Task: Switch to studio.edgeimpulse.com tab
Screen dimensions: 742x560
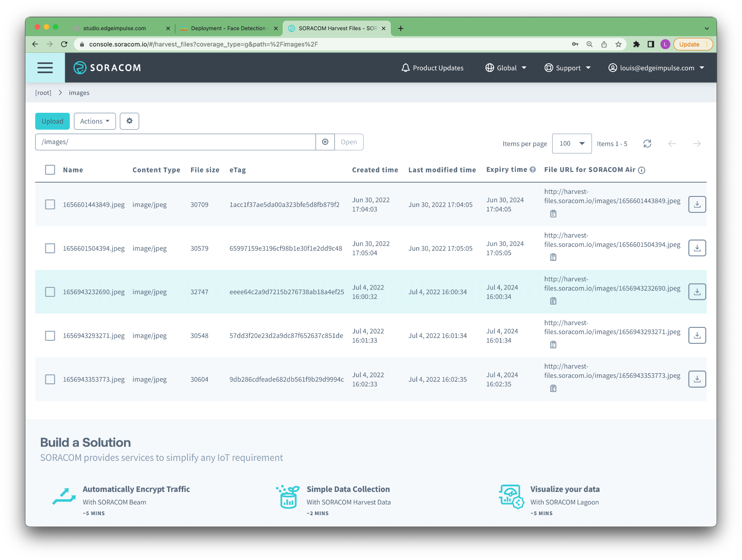Action: [115, 28]
